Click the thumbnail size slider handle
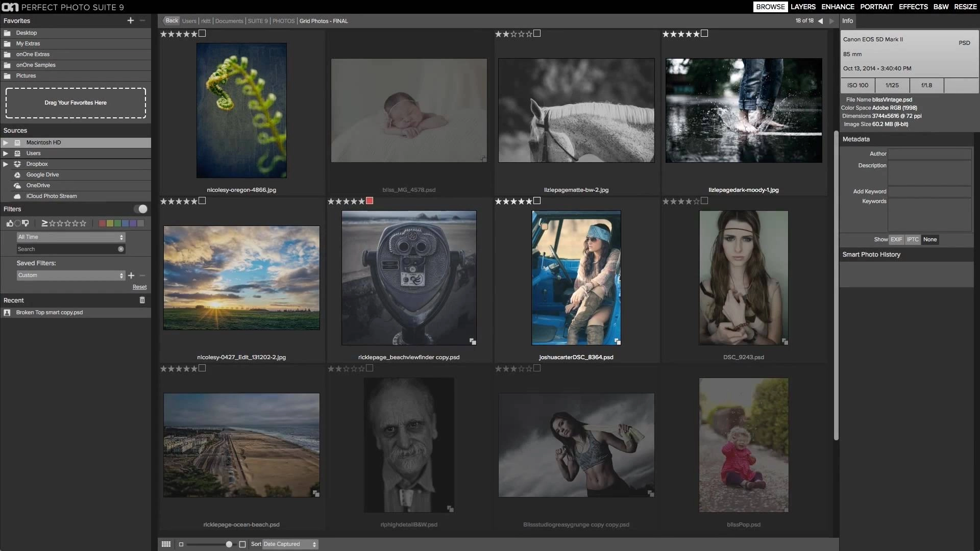The width and height of the screenshot is (980, 551). click(x=229, y=544)
